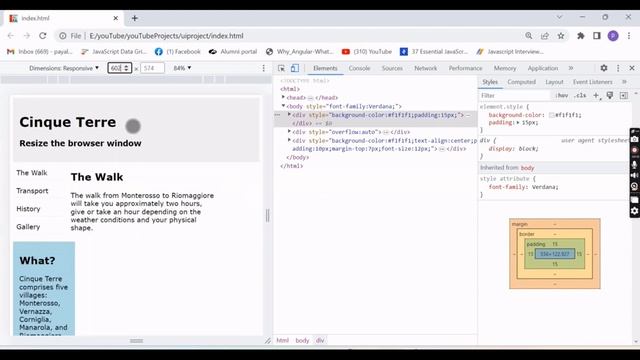Click The Walk menu link

(32, 173)
